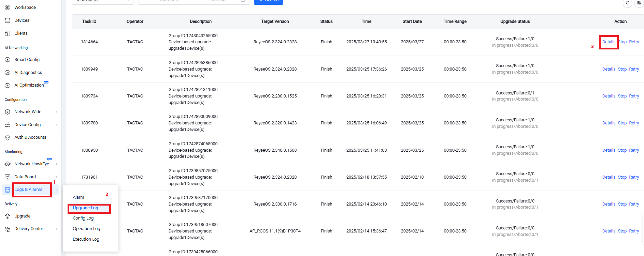Viewport: 644px width, 256px height.
Task: Open the Task Status dropdown
Action: tap(103, 1)
